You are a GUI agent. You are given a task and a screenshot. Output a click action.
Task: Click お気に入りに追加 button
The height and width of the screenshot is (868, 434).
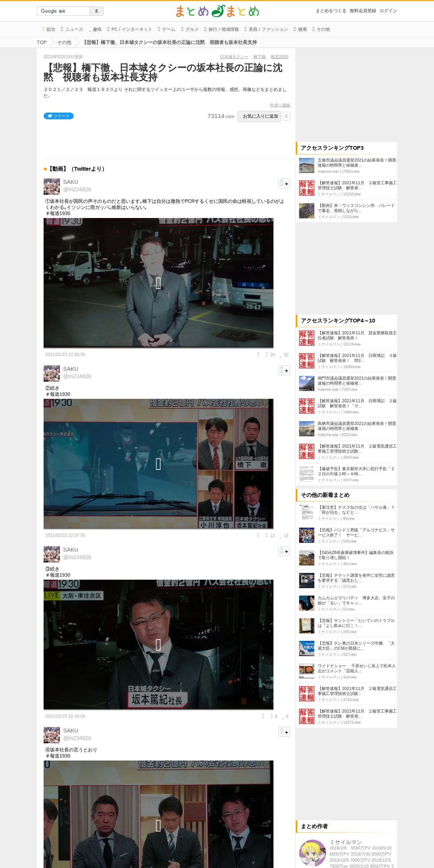click(259, 116)
